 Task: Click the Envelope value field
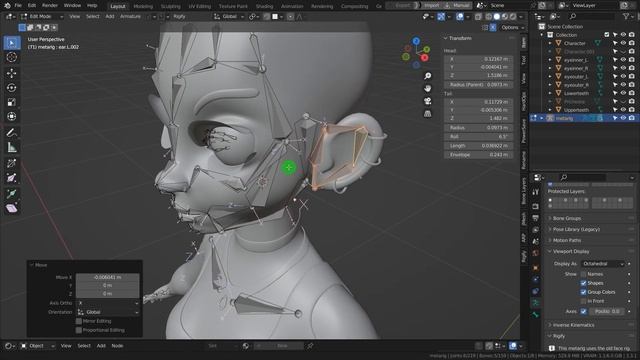click(478, 155)
